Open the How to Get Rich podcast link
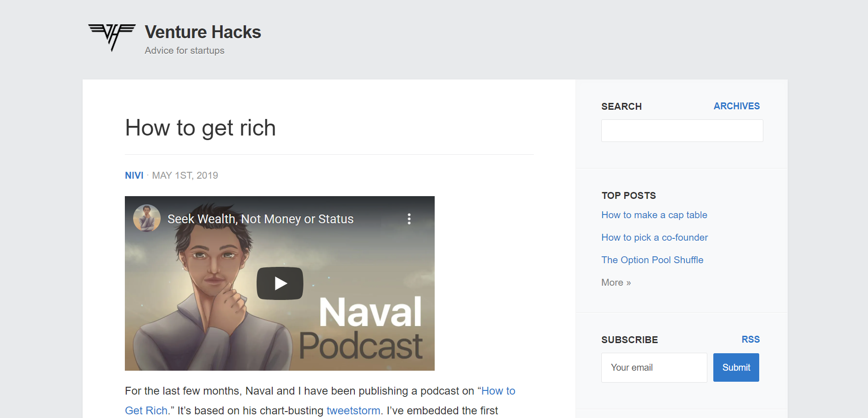The image size is (868, 418). pos(498,391)
